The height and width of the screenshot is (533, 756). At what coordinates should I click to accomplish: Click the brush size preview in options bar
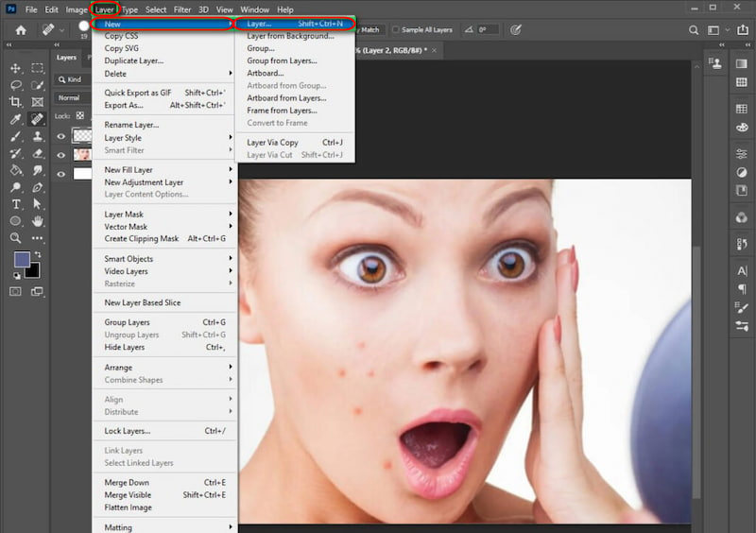coord(84,28)
